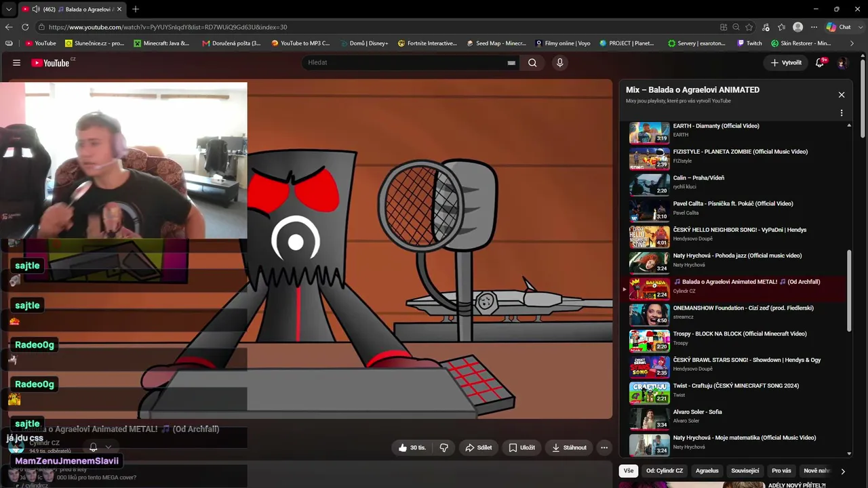Open Copilot Chat sidebar
868x488 pixels.
[839, 27]
